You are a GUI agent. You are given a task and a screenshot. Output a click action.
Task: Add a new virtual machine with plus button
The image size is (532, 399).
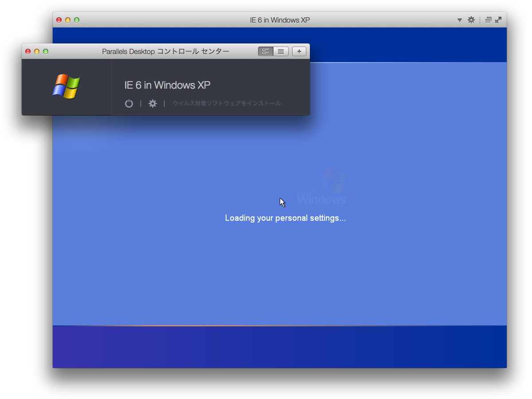pyautogui.click(x=299, y=51)
